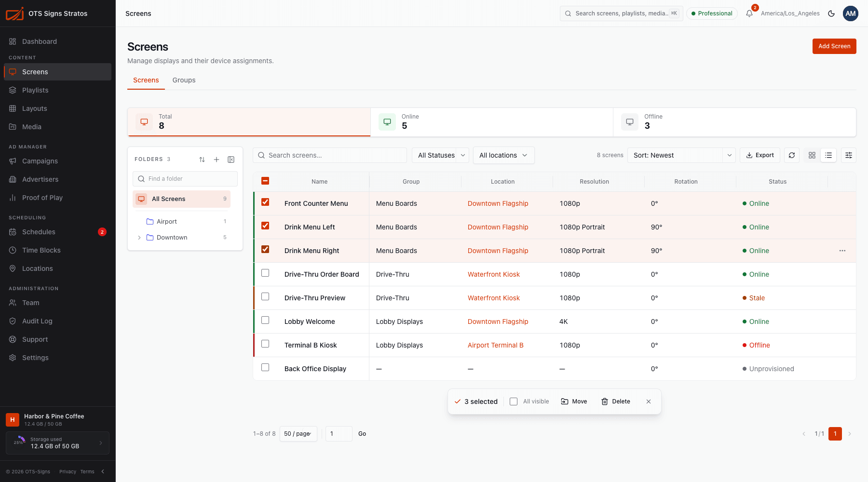Open Waterfront Kiosk link for Drive-Thru Preview
The height and width of the screenshot is (482, 868).
(494, 298)
